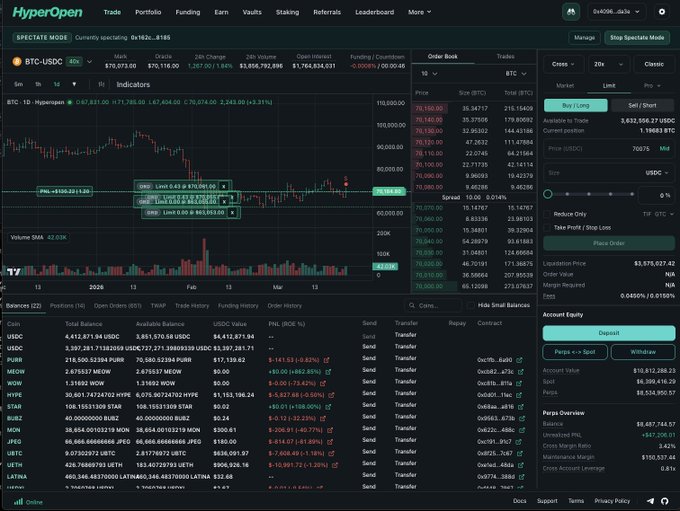Open order book grouping 10 dropdown
680x511 pixels.
point(429,74)
